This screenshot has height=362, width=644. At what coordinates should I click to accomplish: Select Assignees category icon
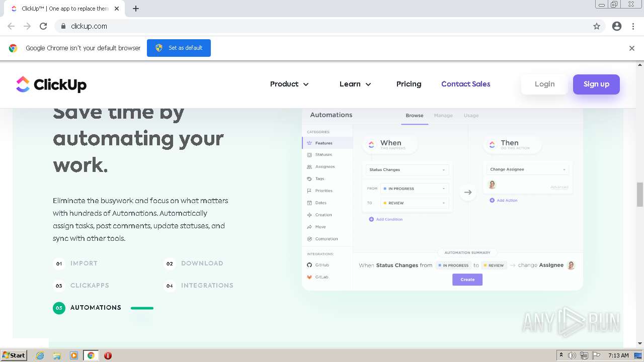pos(309,167)
